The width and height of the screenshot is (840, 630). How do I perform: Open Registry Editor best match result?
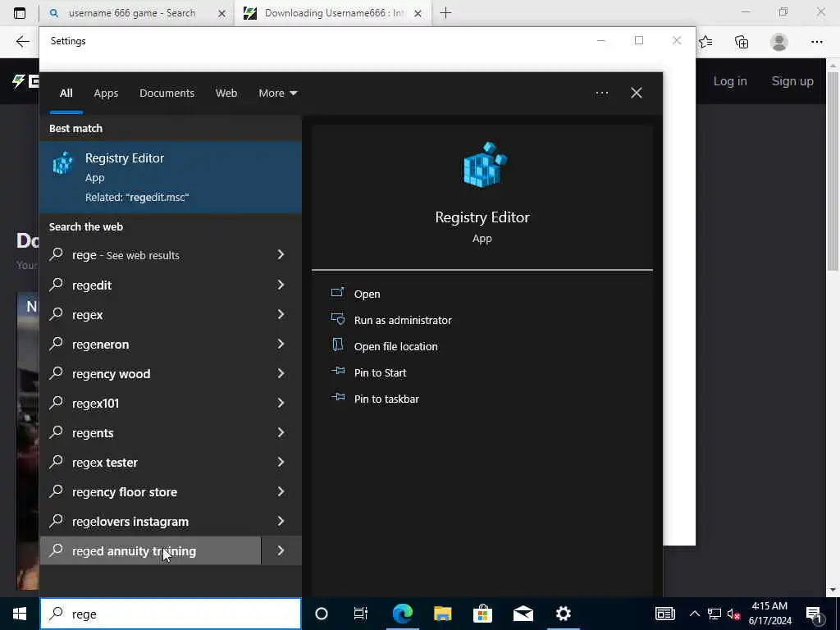coord(171,177)
